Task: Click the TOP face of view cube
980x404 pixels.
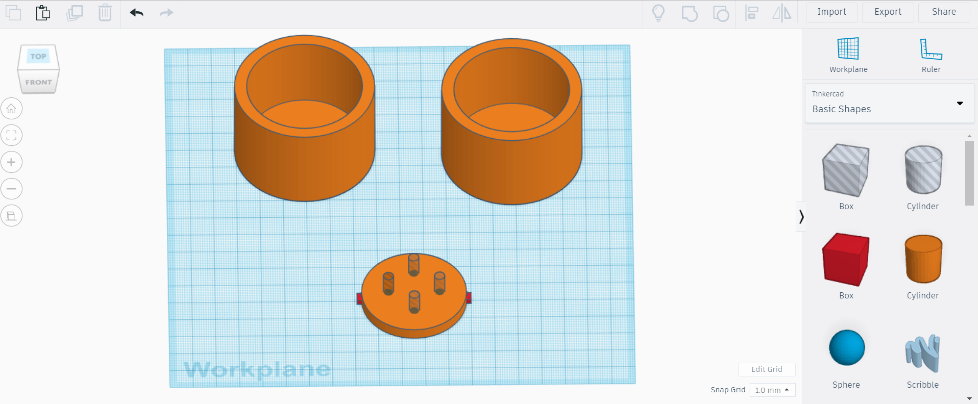Action: [38, 56]
